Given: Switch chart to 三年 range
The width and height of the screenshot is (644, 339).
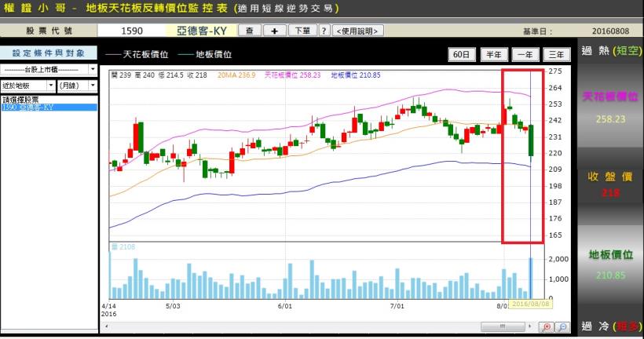Looking at the screenshot, I should click(x=556, y=55).
